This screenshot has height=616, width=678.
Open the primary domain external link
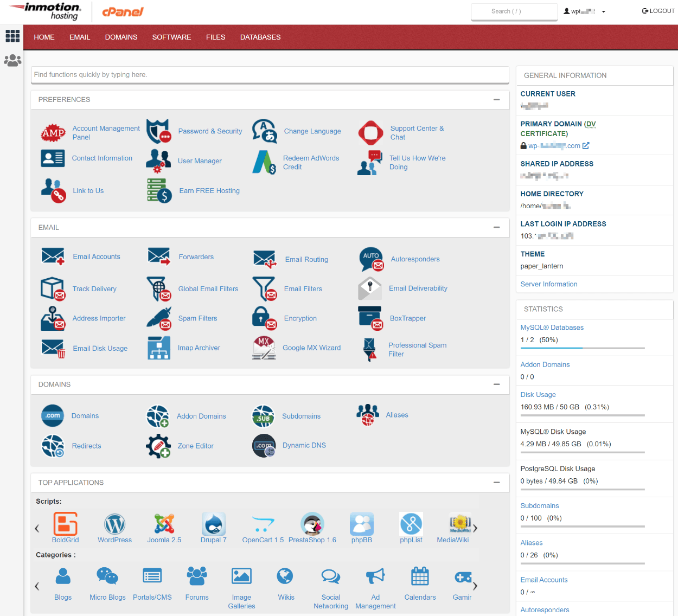click(x=586, y=146)
